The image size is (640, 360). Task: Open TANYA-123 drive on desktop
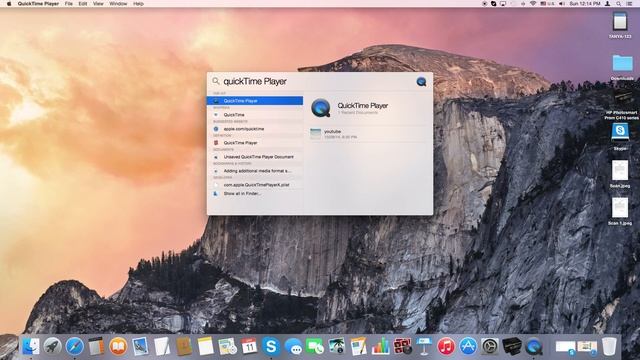coord(620,25)
